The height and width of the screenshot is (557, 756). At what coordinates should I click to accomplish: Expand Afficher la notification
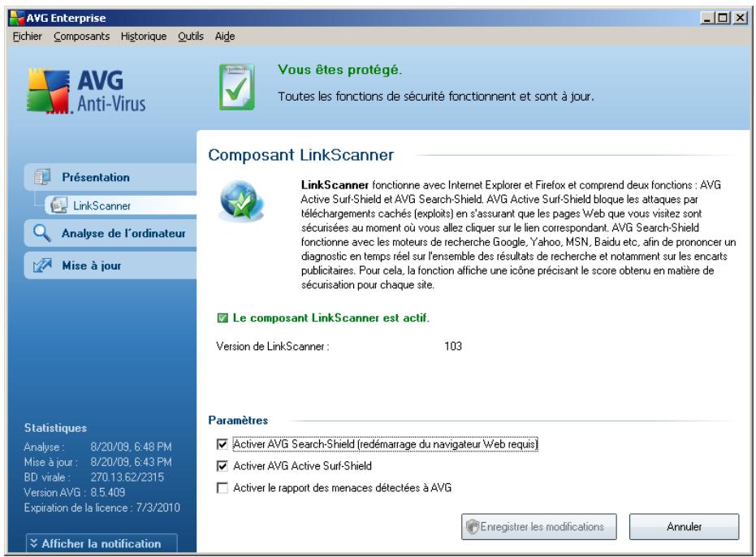(102, 543)
